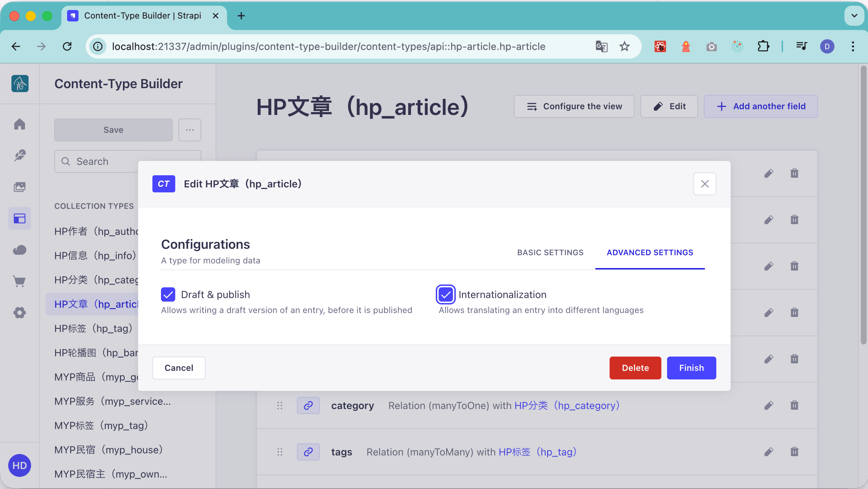Toggle the Internationalization checkbox
The height and width of the screenshot is (489, 868).
(445, 294)
